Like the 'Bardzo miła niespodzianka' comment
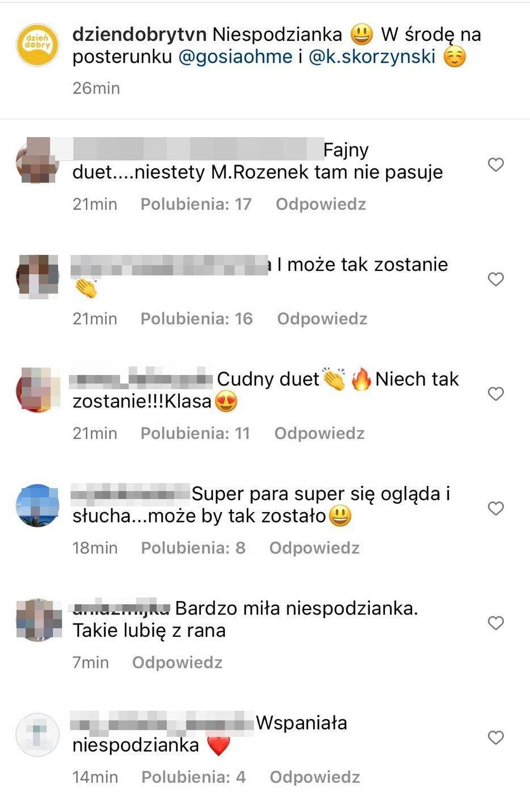 pyautogui.click(x=496, y=623)
